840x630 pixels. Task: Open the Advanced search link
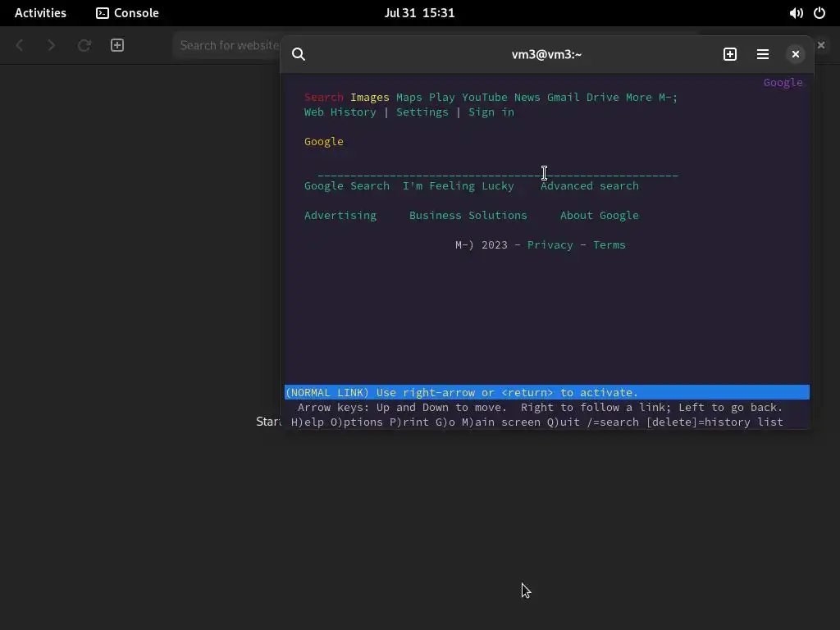point(589,186)
